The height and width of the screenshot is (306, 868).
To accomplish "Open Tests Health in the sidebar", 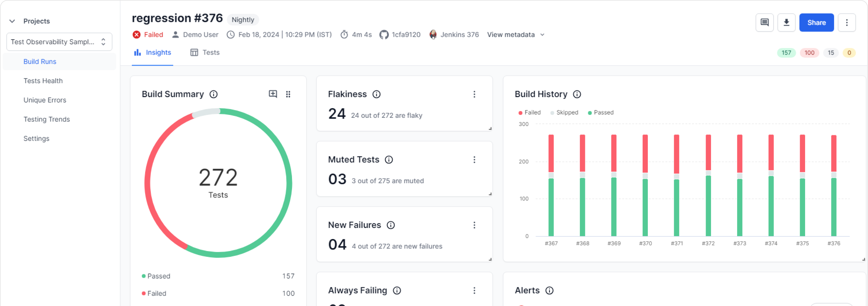I will pyautogui.click(x=43, y=81).
